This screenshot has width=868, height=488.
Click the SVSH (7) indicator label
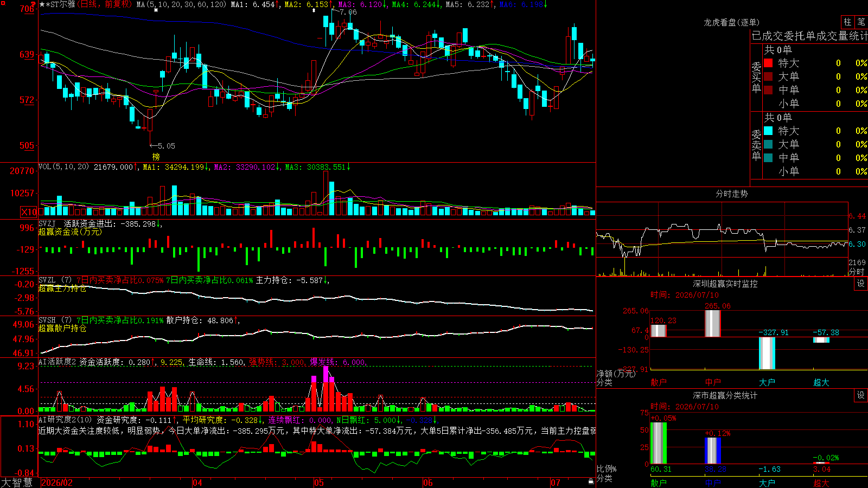(55, 320)
